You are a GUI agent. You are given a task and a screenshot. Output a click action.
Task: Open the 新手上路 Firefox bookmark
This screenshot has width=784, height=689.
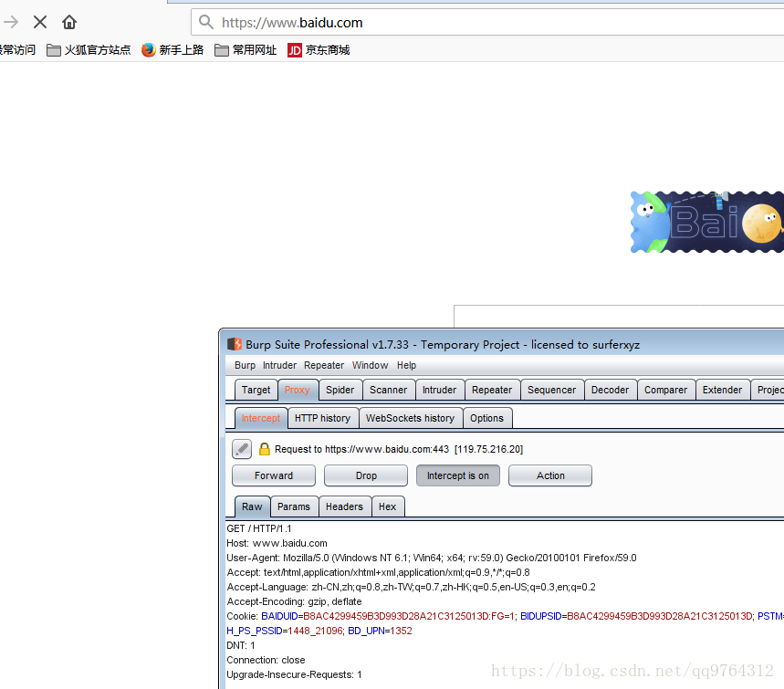(x=172, y=50)
